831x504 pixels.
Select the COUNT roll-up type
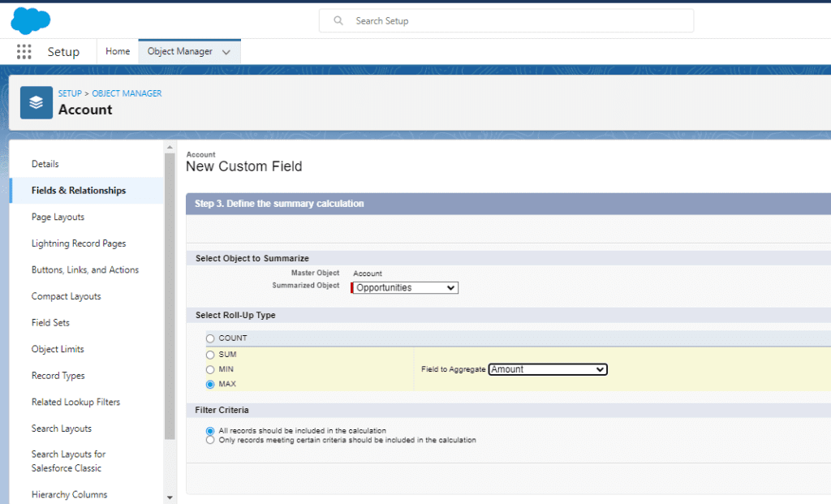click(x=210, y=338)
